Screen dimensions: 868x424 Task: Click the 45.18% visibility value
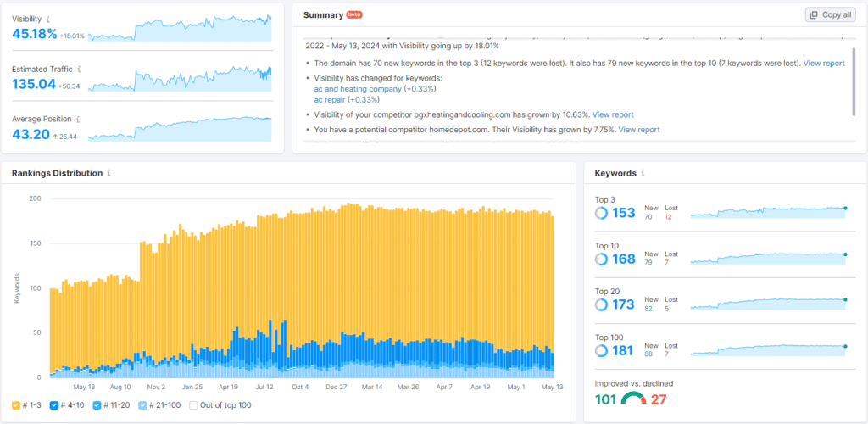(x=34, y=34)
